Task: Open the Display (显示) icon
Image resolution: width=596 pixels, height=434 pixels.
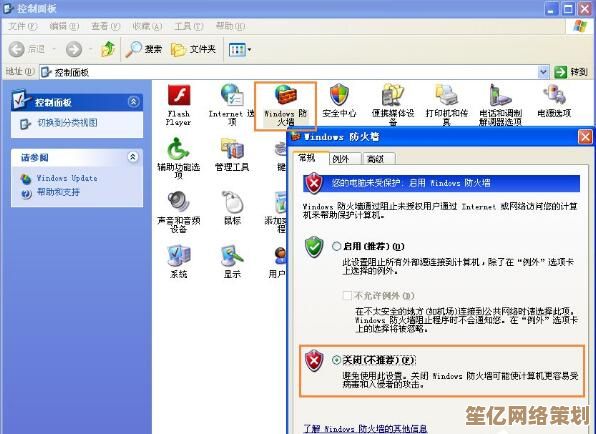Action: point(232,262)
